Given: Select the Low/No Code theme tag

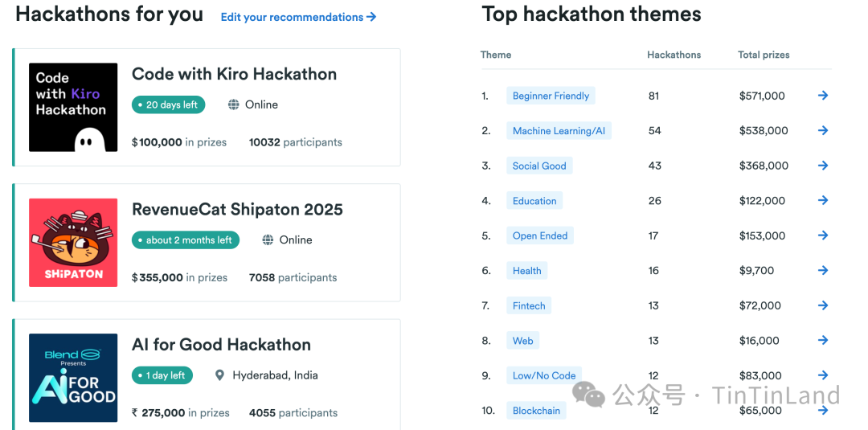Looking at the screenshot, I should click(x=544, y=376).
